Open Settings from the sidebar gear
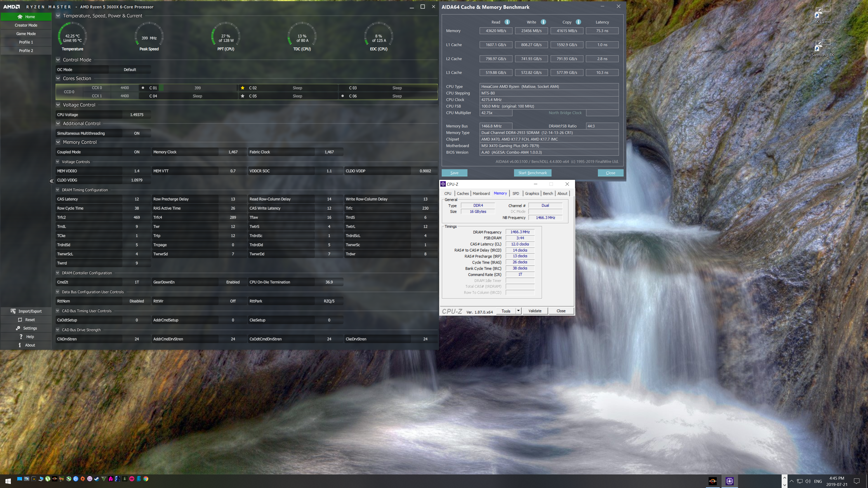This screenshot has width=868, height=488. coord(18,328)
